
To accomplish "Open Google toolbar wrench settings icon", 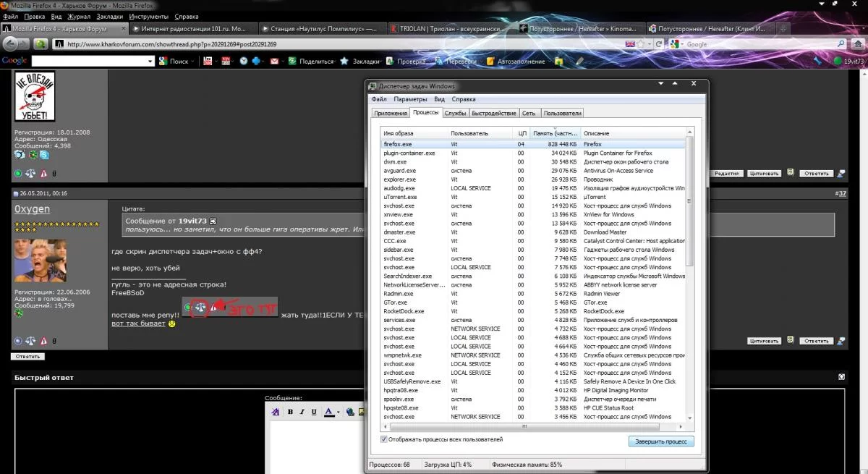I will click(819, 62).
